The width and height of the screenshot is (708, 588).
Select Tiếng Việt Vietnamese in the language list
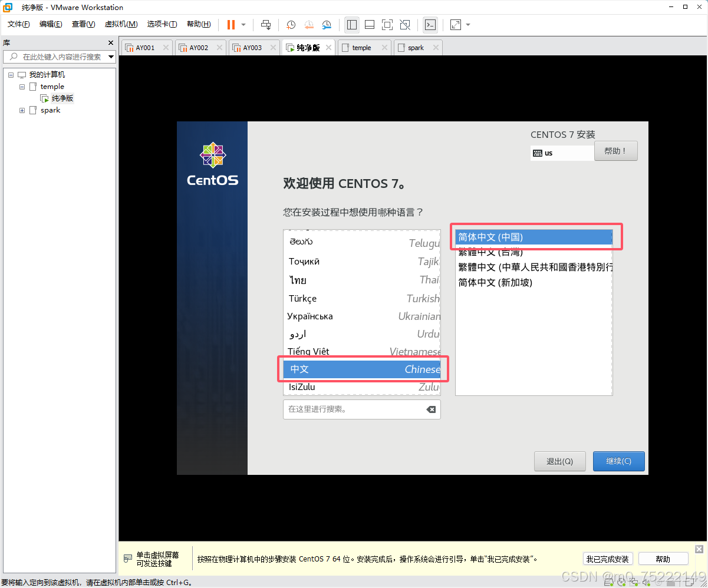(362, 351)
